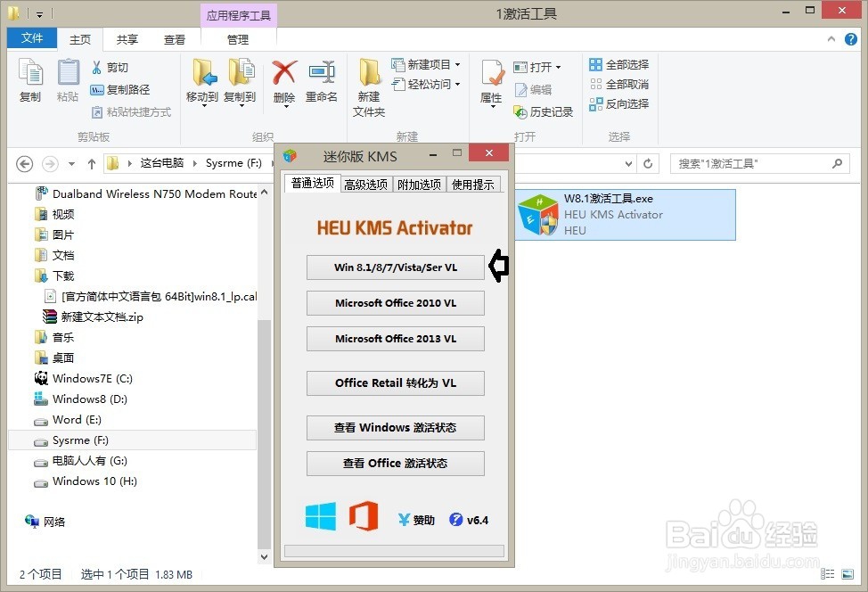Select Word (E:) drive in the tree
Viewport: 868px width, 592px height.
tap(77, 420)
